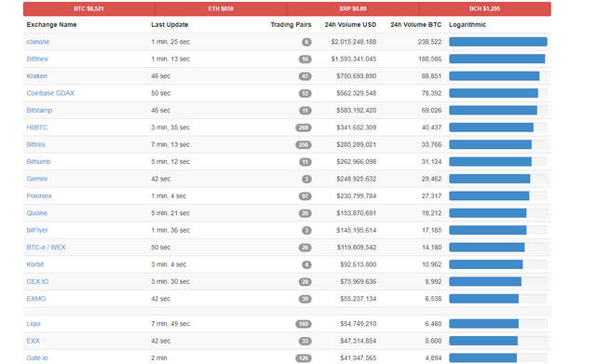The width and height of the screenshot is (596, 364).
Task: Click the $145,195,614 volume value
Action: [356, 230]
